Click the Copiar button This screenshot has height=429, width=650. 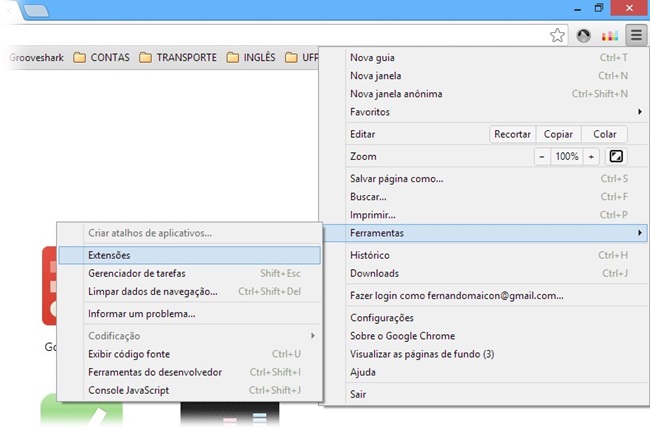click(558, 134)
